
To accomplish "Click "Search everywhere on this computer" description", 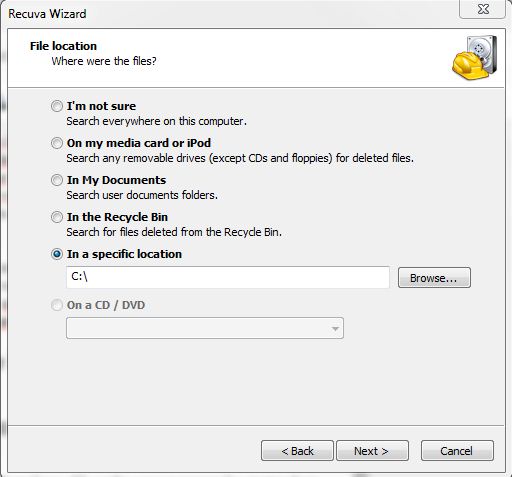I will click(x=156, y=121).
